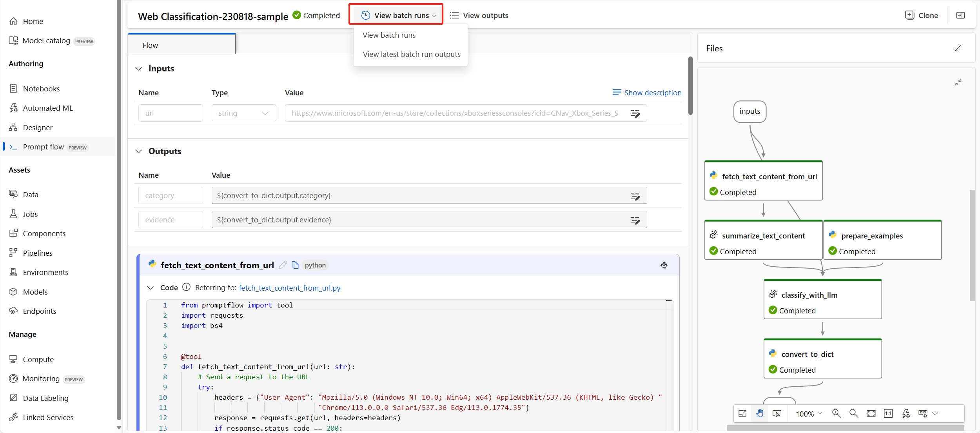Click the zoom in magnifier icon
980x433 pixels.
pos(836,413)
